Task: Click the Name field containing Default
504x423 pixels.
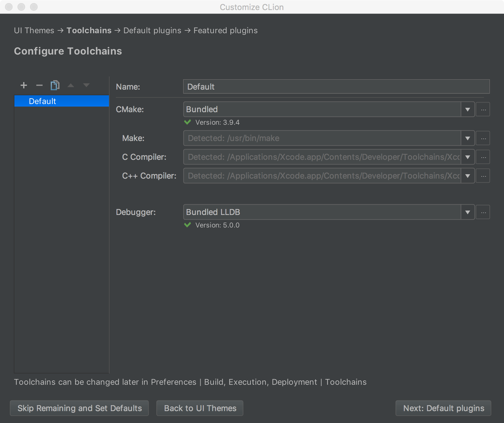Action: point(336,86)
